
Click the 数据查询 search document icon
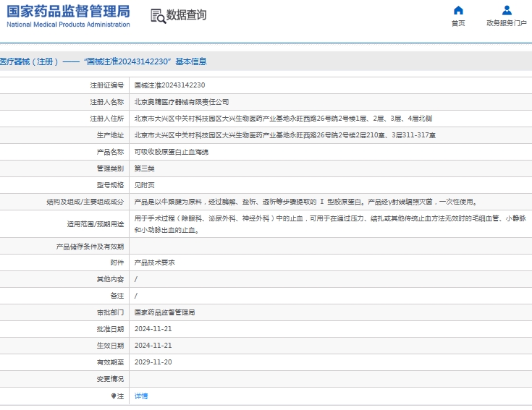[158, 16]
